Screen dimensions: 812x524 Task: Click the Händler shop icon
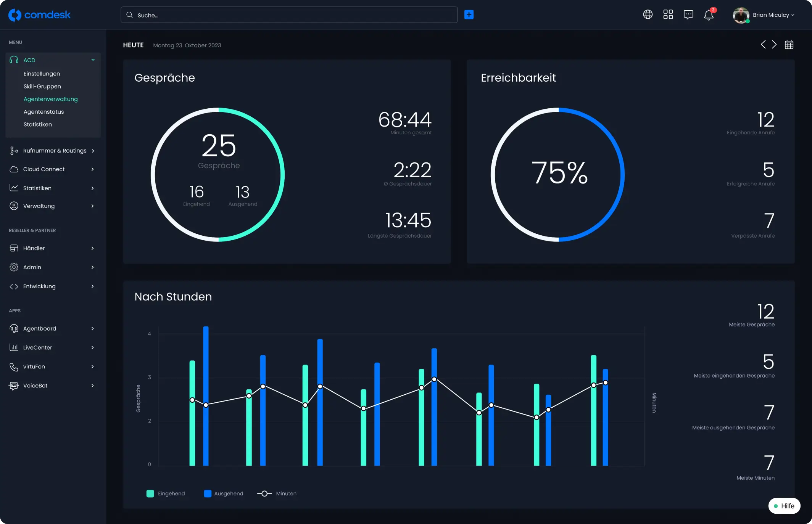(x=14, y=248)
